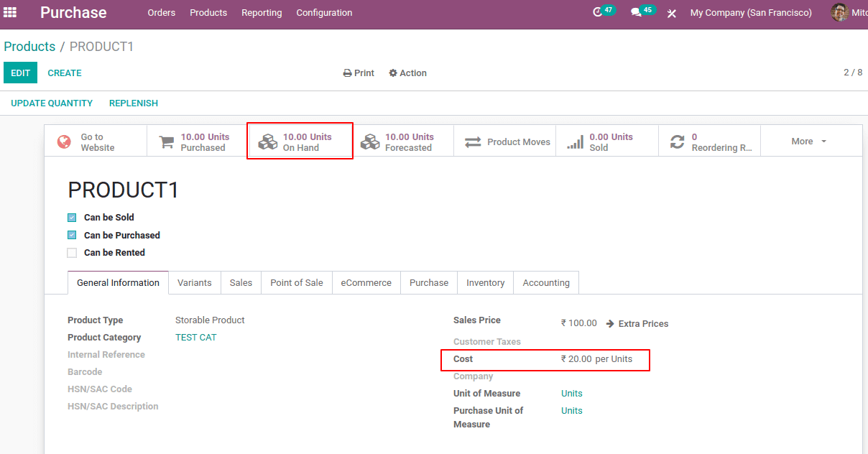Open the apps grid menu icon
Viewport: 868px width, 454px height.
10,12
